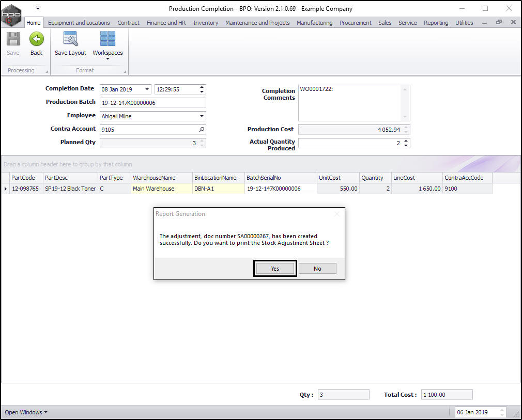This screenshot has height=420, width=522.
Task: Open the Inventory tab
Action: click(206, 23)
